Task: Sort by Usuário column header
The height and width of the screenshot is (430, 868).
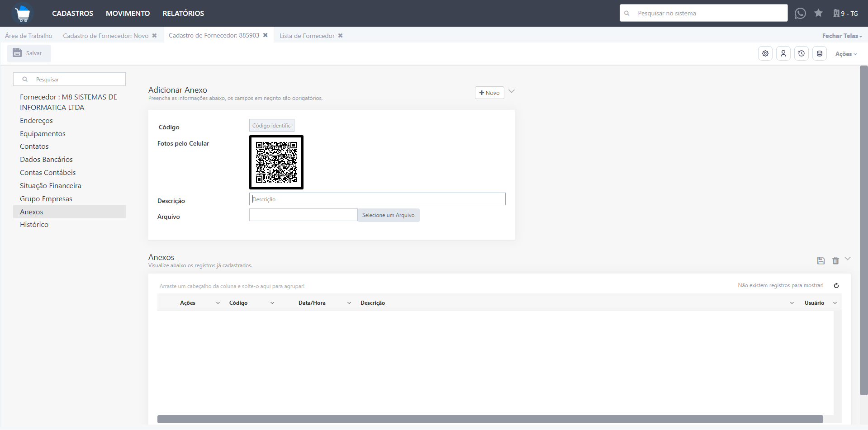Action: 814,303
